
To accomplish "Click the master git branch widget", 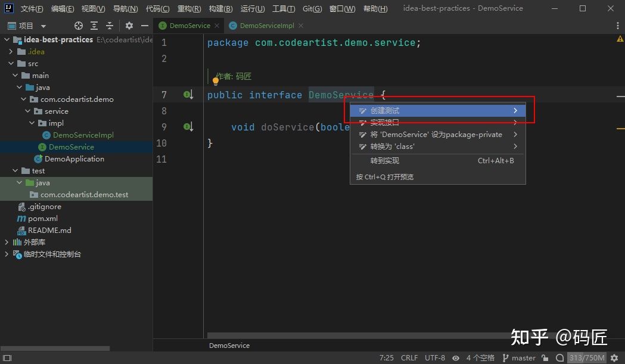I will click(x=519, y=357).
